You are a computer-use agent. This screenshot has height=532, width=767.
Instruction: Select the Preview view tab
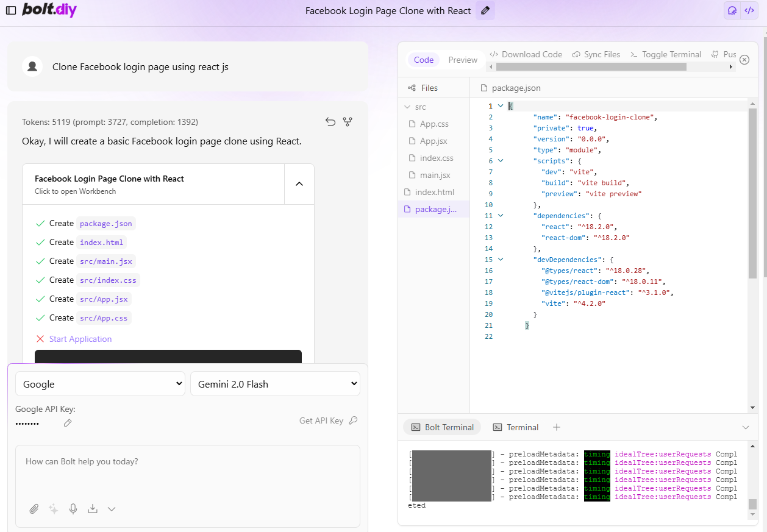(463, 60)
